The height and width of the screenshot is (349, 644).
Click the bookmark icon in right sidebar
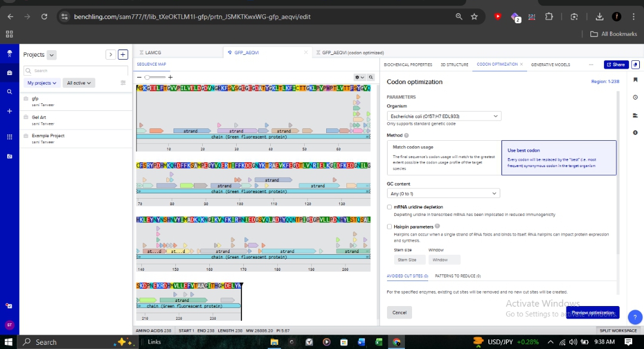[x=635, y=80]
